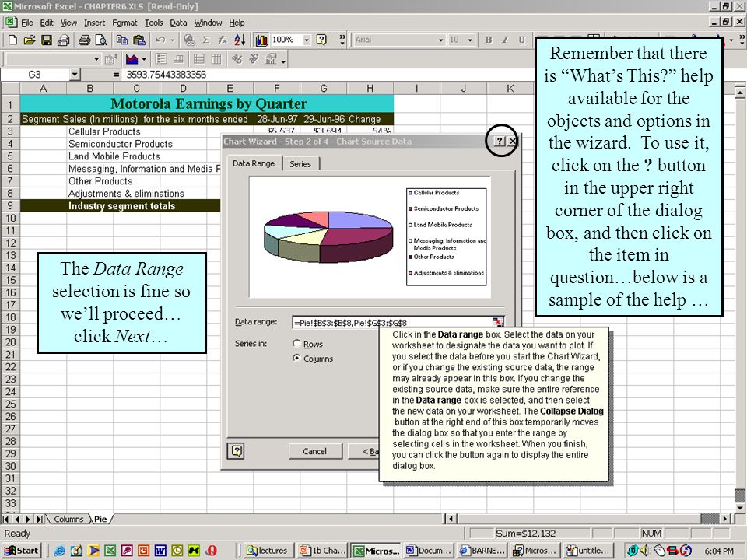Toggle the Legend icon on Chart toolbar
747x560 pixels.
[161, 60]
